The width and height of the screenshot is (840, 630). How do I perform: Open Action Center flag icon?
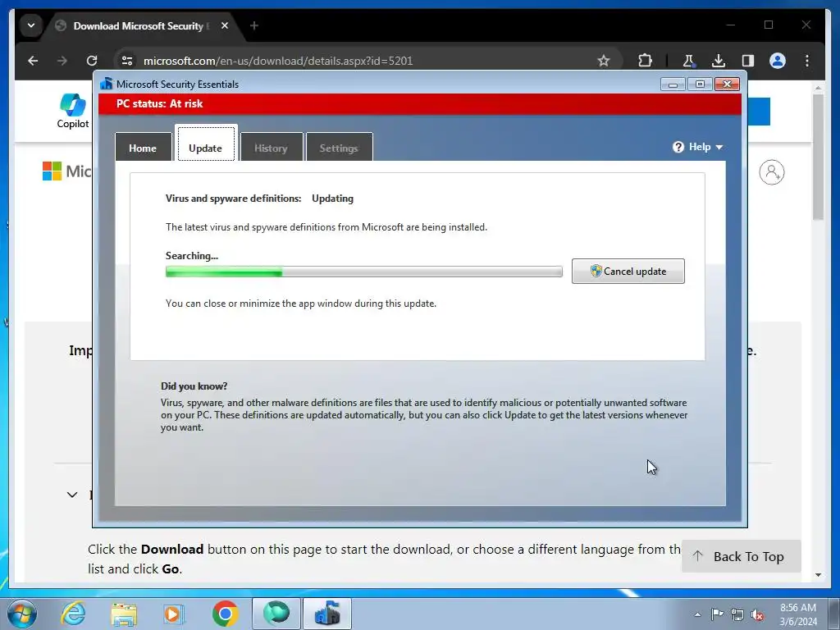tap(717, 614)
